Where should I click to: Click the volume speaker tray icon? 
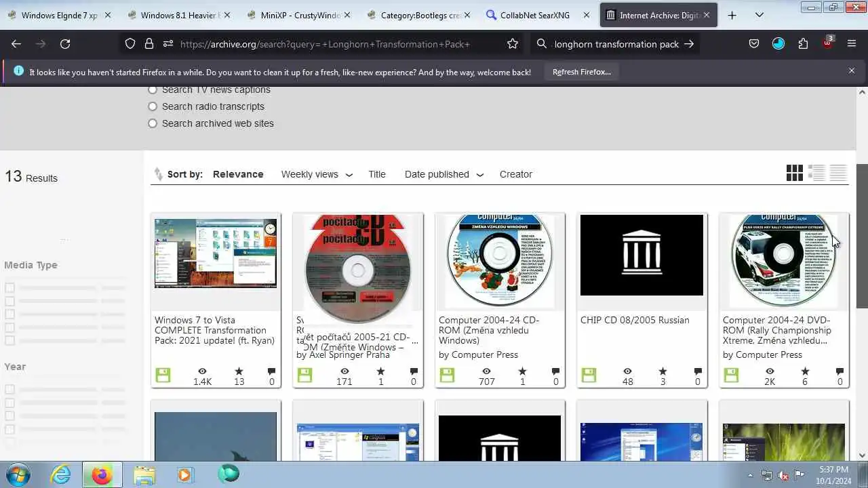click(x=783, y=475)
